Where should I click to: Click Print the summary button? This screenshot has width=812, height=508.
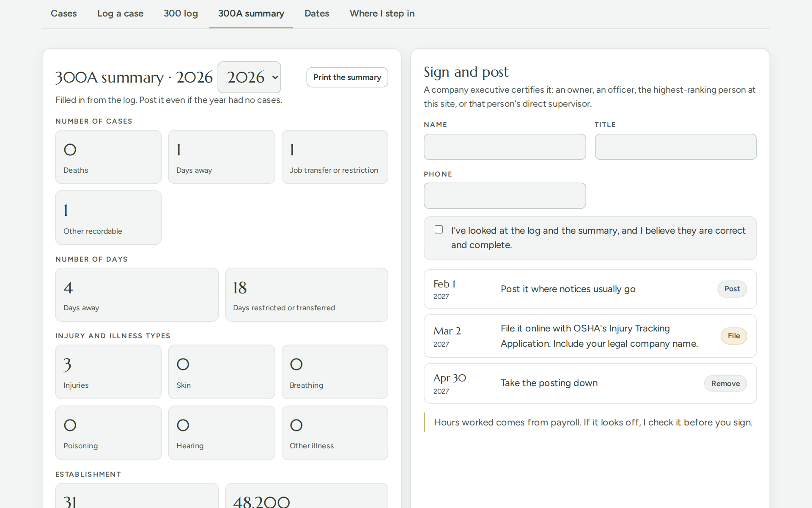347,77
